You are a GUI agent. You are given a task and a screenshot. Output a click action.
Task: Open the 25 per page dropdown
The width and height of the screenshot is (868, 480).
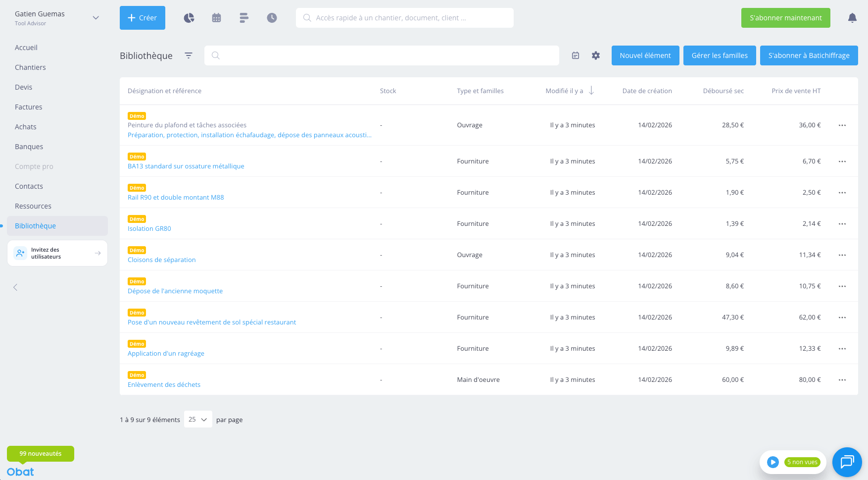tap(198, 419)
